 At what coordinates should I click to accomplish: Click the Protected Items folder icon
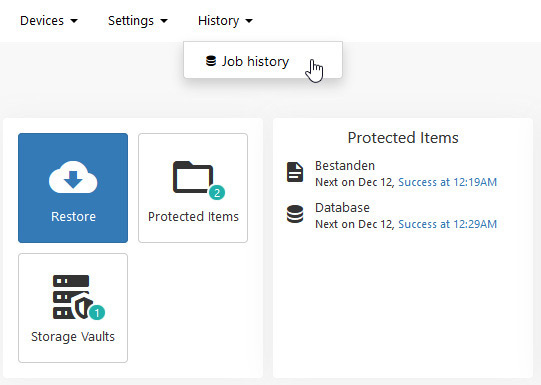point(193,177)
